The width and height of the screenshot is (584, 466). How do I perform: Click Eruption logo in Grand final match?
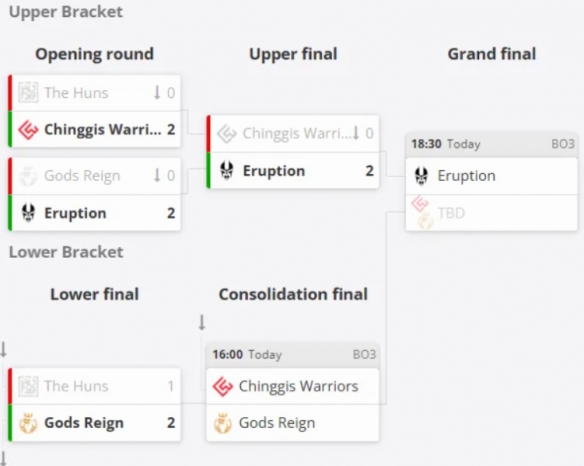click(x=421, y=175)
